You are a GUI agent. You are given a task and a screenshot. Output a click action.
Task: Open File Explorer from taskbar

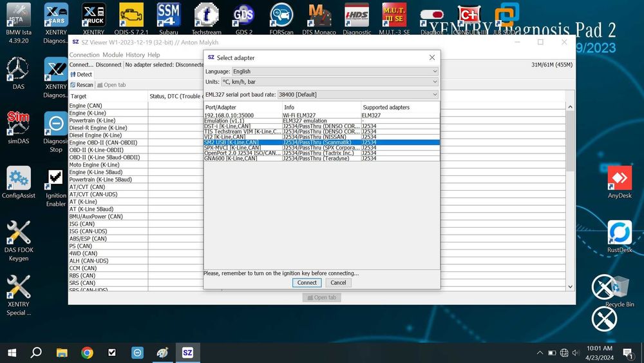(x=62, y=352)
